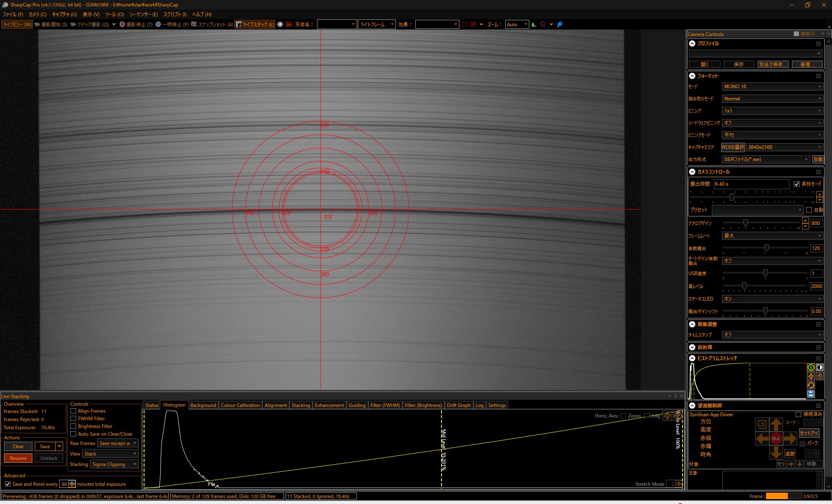
Task: Collapse the カメラコントロール panel
Action: (692, 172)
